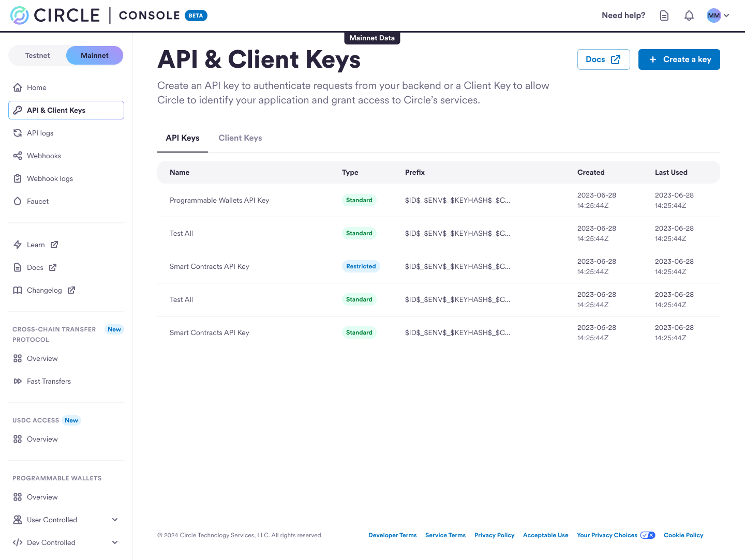Select the Mainnet environment toggle

(x=95, y=55)
